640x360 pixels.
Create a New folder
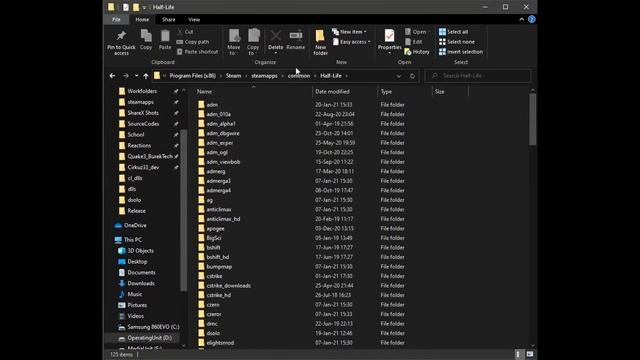[320, 42]
